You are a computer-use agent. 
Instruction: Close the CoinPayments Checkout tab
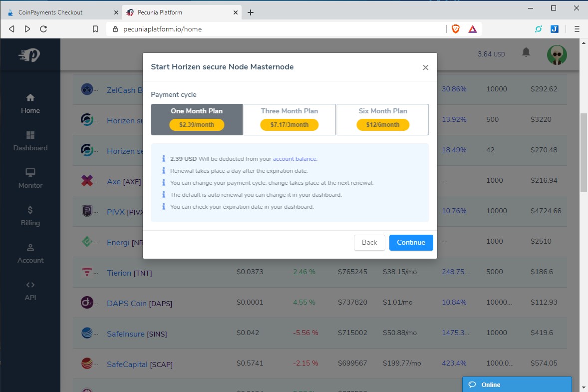[x=116, y=12]
